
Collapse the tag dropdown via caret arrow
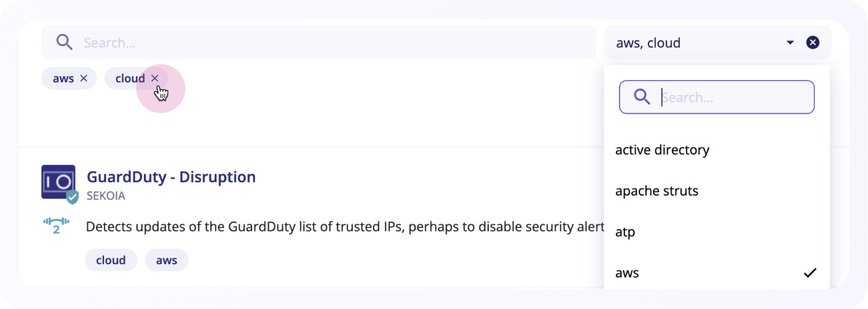point(790,42)
